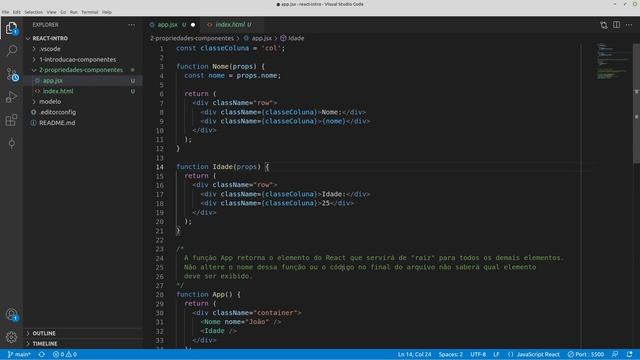The image size is (640, 360).
Task: Open the File menu
Action: (x=5, y=12)
